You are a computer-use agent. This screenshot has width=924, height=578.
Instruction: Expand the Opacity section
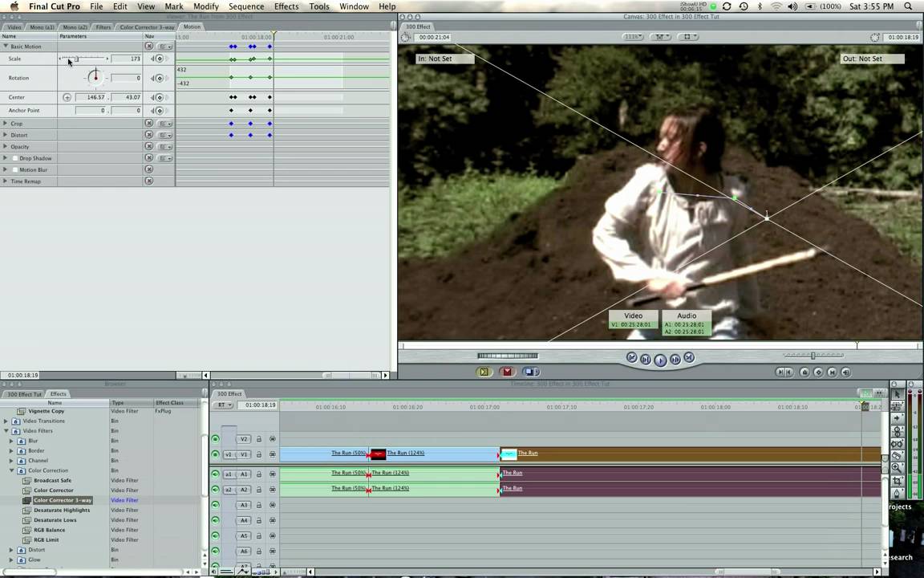pos(6,146)
